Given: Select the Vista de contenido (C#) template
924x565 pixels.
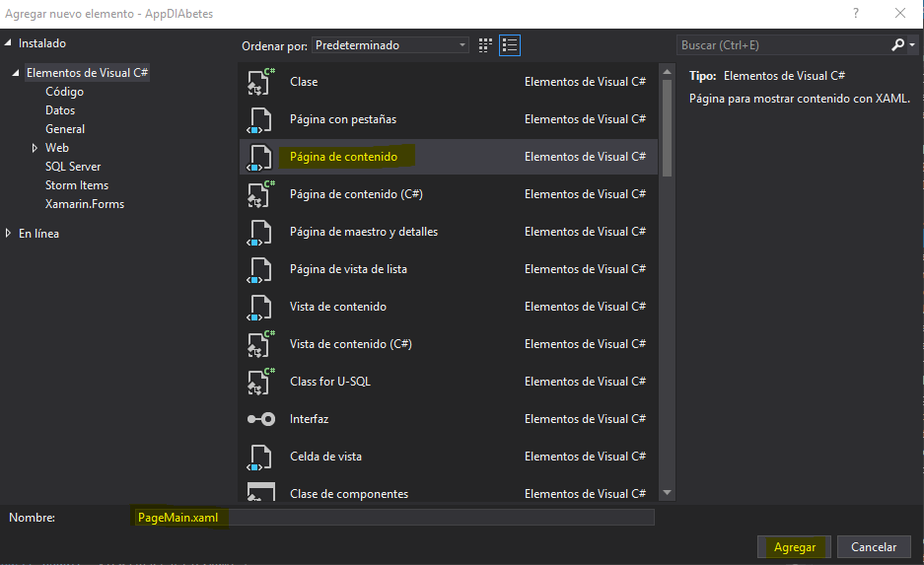Looking at the screenshot, I should pos(351,344).
